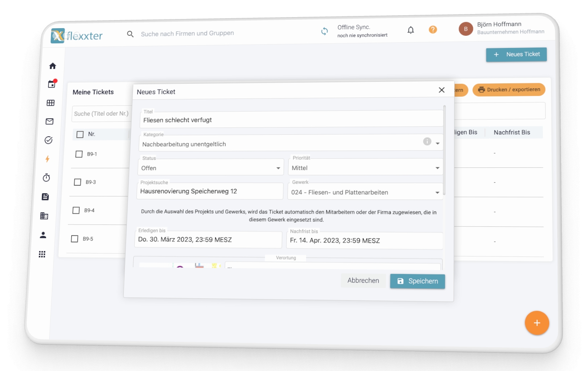Open the orange lightning bolt icon
This screenshot has width=588, height=371.
47,159
